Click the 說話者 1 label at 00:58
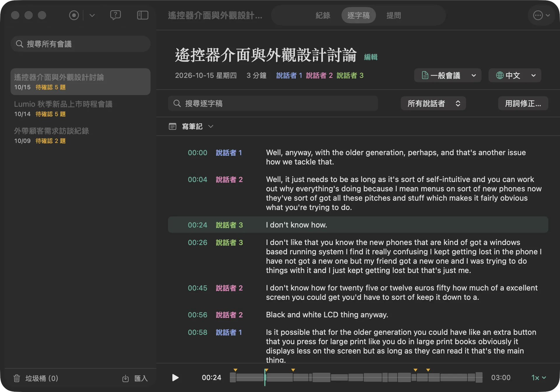Viewport: 560px width, 392px height. pyautogui.click(x=229, y=332)
